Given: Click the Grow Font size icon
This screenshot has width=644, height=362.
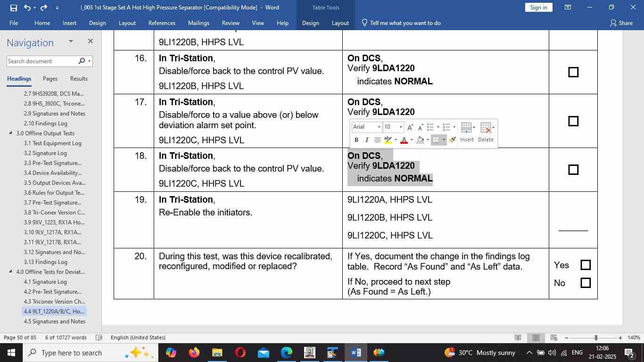Looking at the screenshot, I should (x=410, y=127).
